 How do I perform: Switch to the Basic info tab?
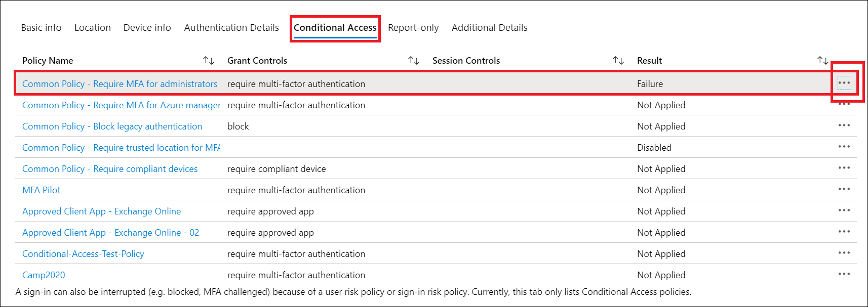[x=41, y=27]
